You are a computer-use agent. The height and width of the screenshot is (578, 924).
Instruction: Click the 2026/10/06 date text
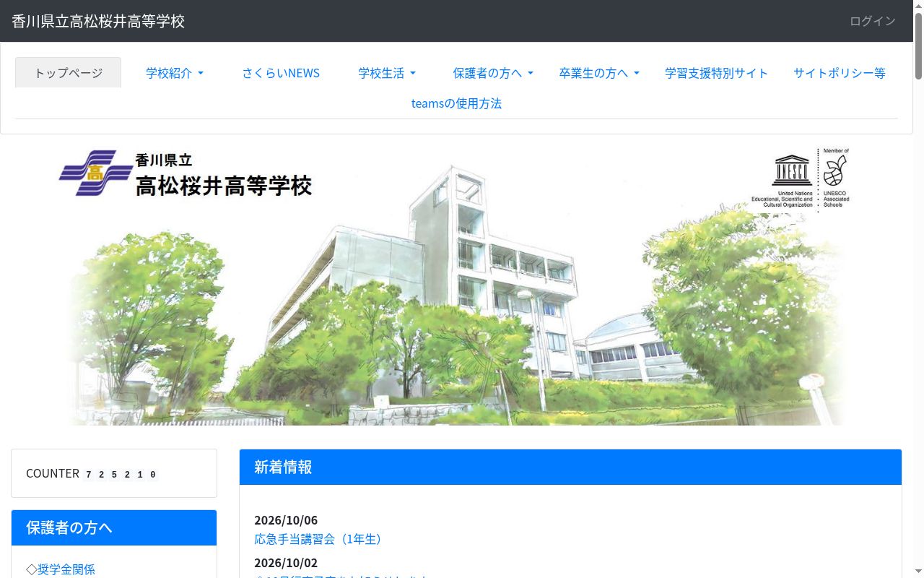[x=286, y=520]
